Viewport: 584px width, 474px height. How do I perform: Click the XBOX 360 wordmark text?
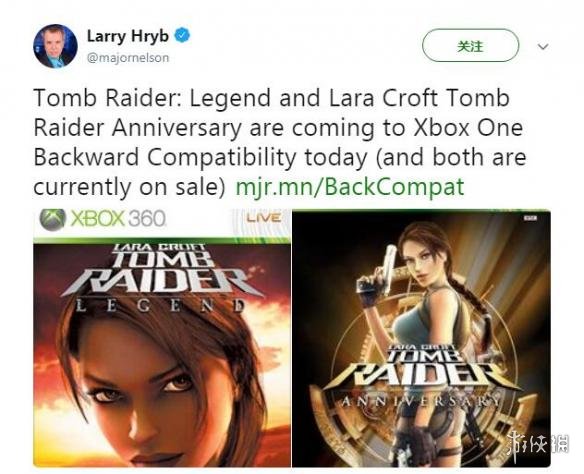[x=118, y=219]
